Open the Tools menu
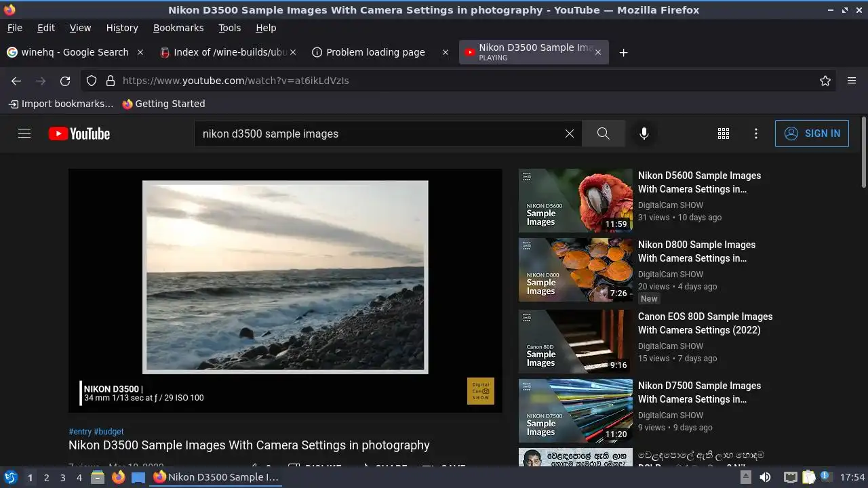The image size is (868, 488). pos(230,28)
